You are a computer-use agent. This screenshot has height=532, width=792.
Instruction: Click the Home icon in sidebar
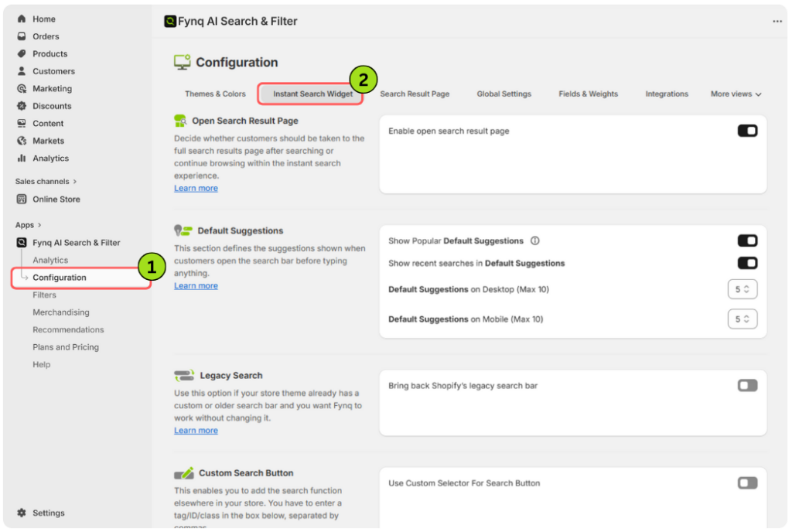click(x=21, y=19)
